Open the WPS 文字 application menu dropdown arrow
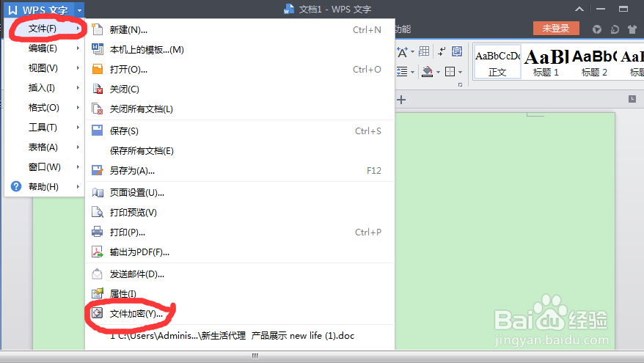The image size is (644, 363). [79, 10]
